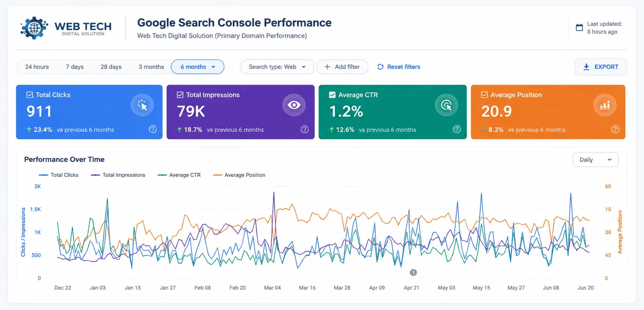Viewport: 644px width, 310px height.
Task: Uncheck the Average Position checkbox
Action: coord(484,95)
